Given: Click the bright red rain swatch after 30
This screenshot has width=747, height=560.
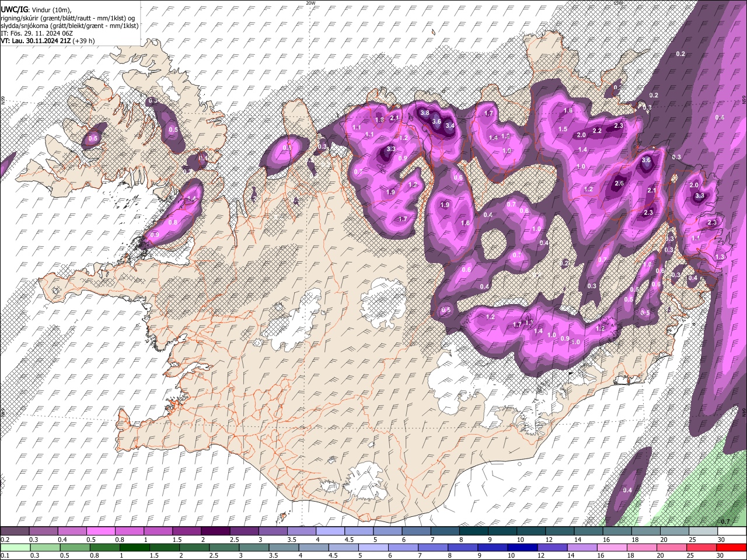Looking at the screenshot, I should click(732, 547).
